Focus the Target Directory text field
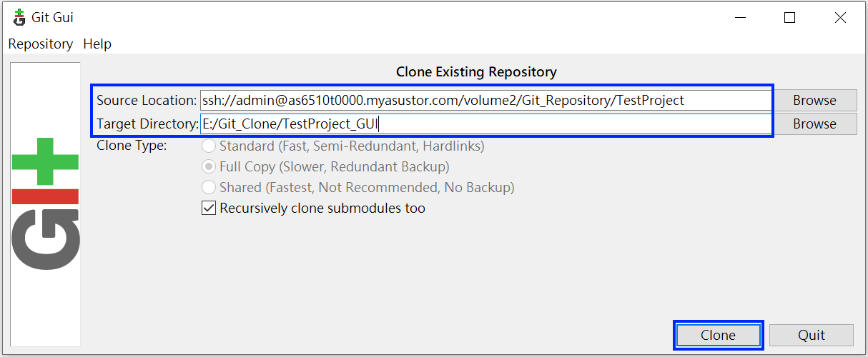Image resolution: width=868 pixels, height=357 pixels. coord(485,124)
